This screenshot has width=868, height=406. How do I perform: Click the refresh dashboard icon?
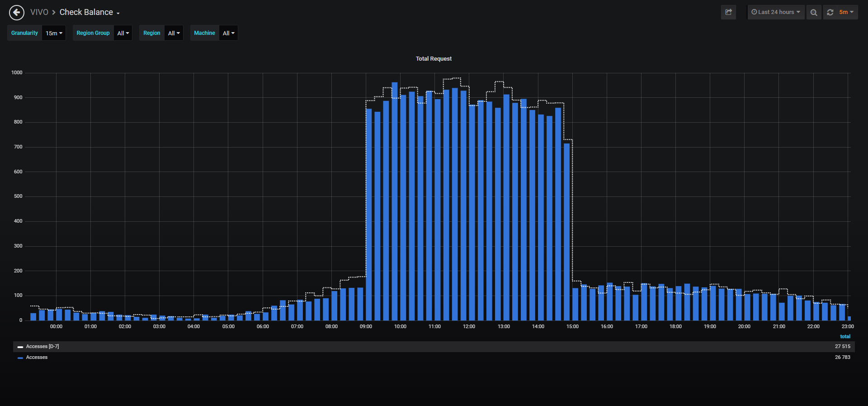point(830,12)
